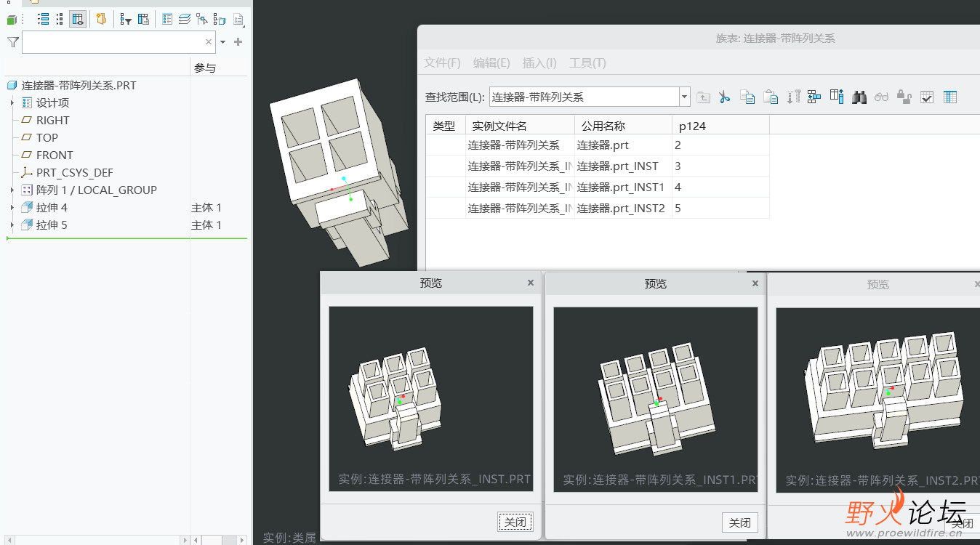Open tree filters funnel icon
Image resolution: width=980 pixels, height=545 pixels.
tap(126, 20)
